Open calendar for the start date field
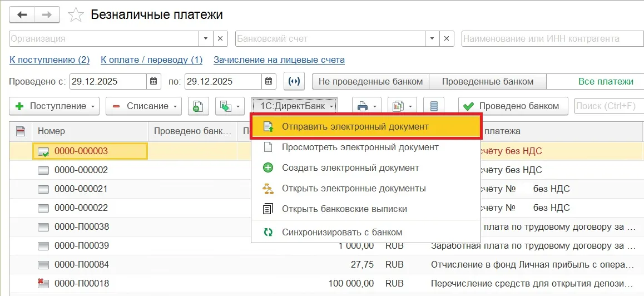The width and height of the screenshot is (644, 296). tap(154, 81)
